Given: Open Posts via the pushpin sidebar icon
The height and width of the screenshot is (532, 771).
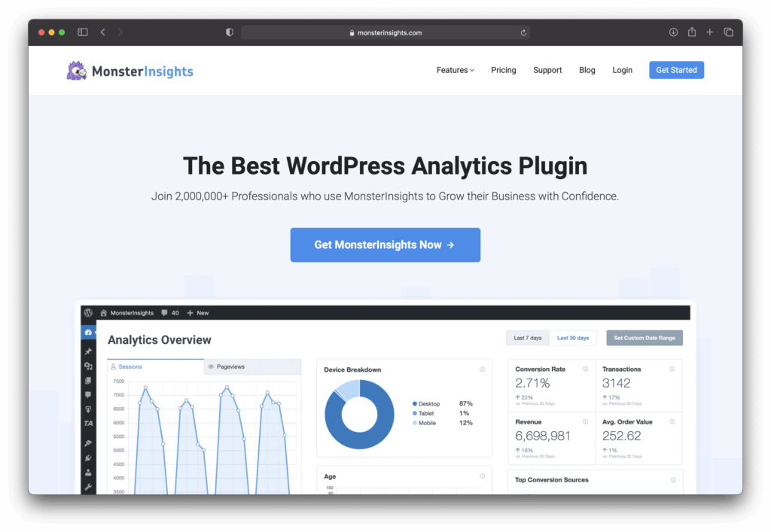Looking at the screenshot, I should click(89, 351).
